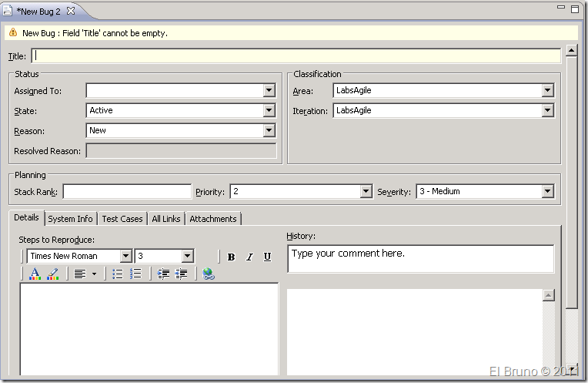Viewport: 588px width, 383px height.
Task: Open the font color picker
Action: [34, 274]
